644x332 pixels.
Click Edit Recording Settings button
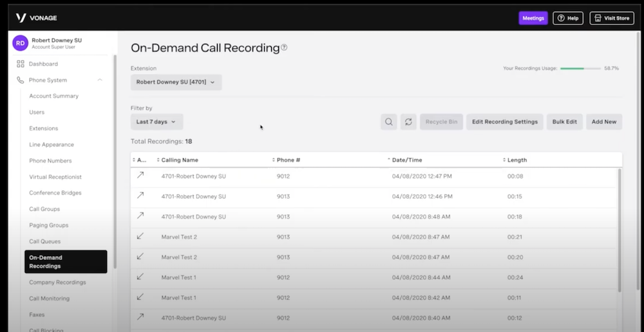(505, 122)
